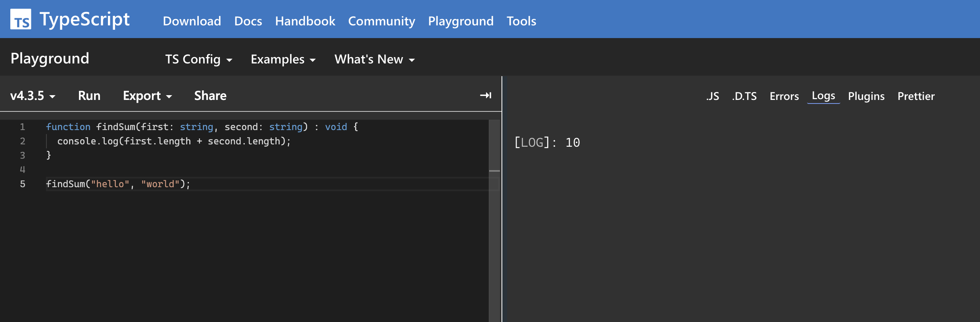Open the Export dropdown

coord(148,96)
